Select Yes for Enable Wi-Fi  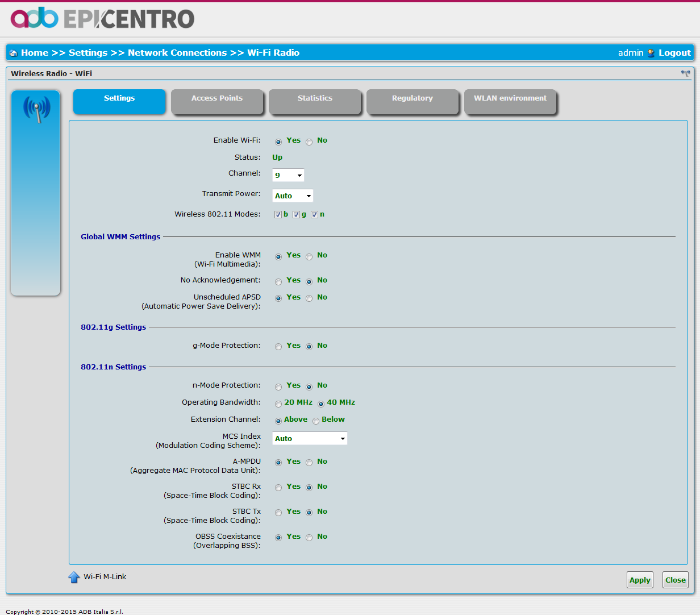(x=278, y=142)
